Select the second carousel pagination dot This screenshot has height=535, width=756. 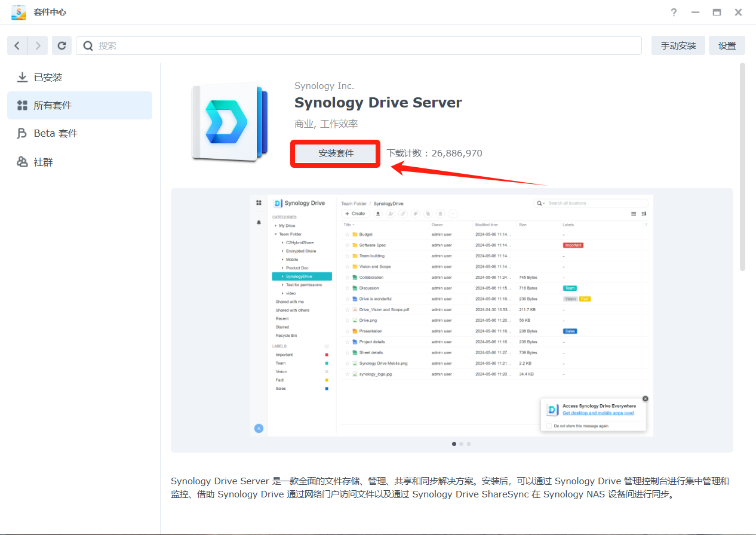pos(461,444)
